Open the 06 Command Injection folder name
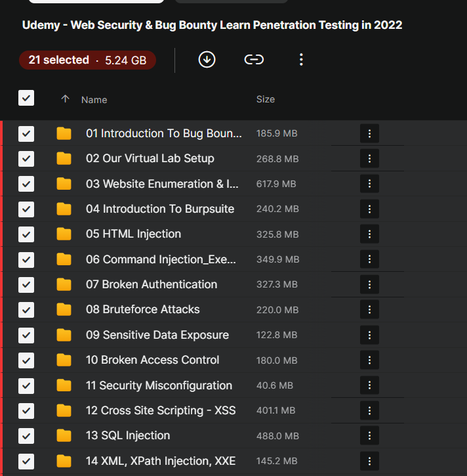 point(160,259)
